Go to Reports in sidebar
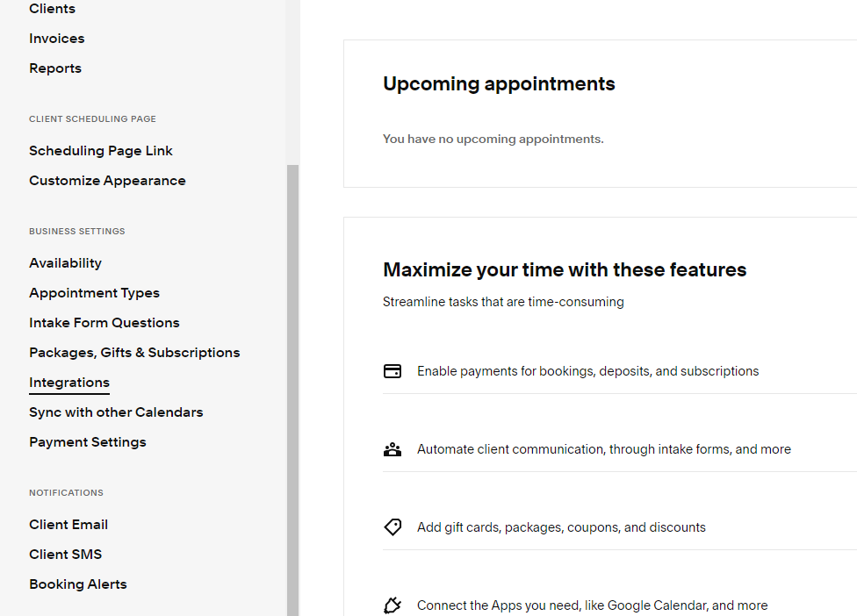The width and height of the screenshot is (857, 616). (55, 68)
